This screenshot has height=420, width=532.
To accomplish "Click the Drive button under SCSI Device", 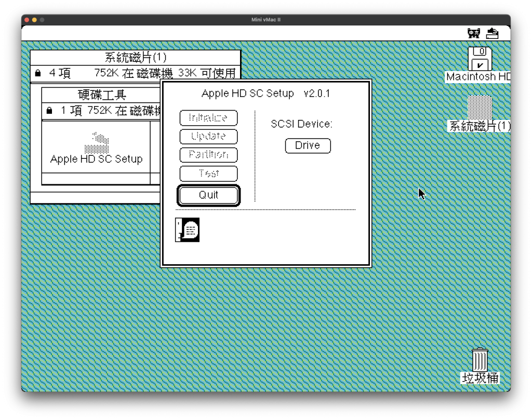I will 308,145.
